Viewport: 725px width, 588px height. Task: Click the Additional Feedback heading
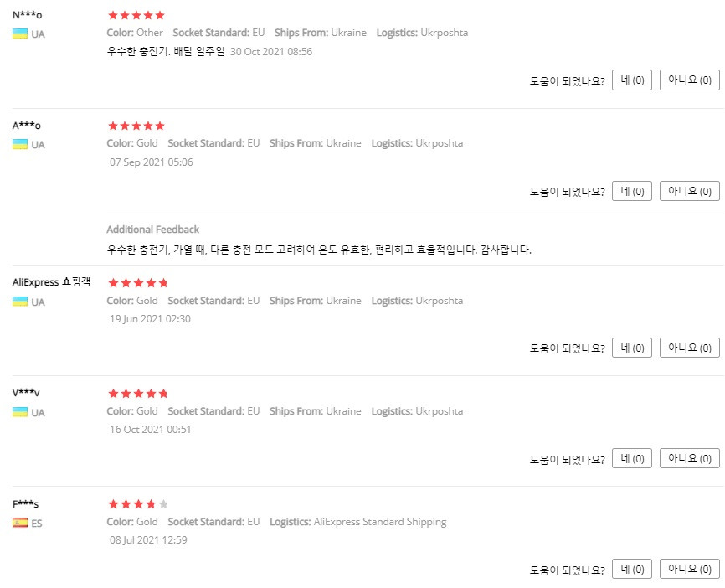click(x=152, y=230)
